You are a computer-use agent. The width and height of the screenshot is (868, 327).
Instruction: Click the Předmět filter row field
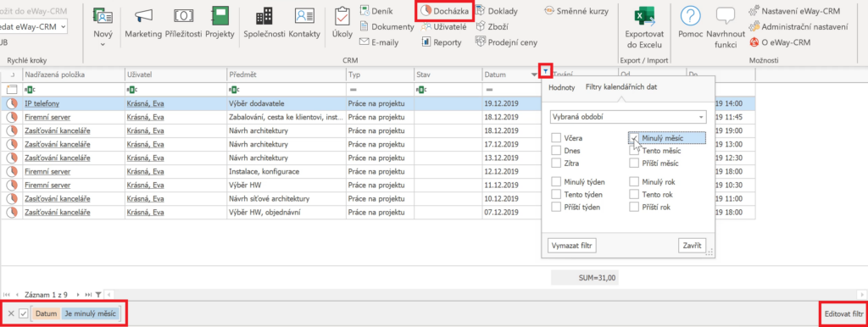[287, 89]
